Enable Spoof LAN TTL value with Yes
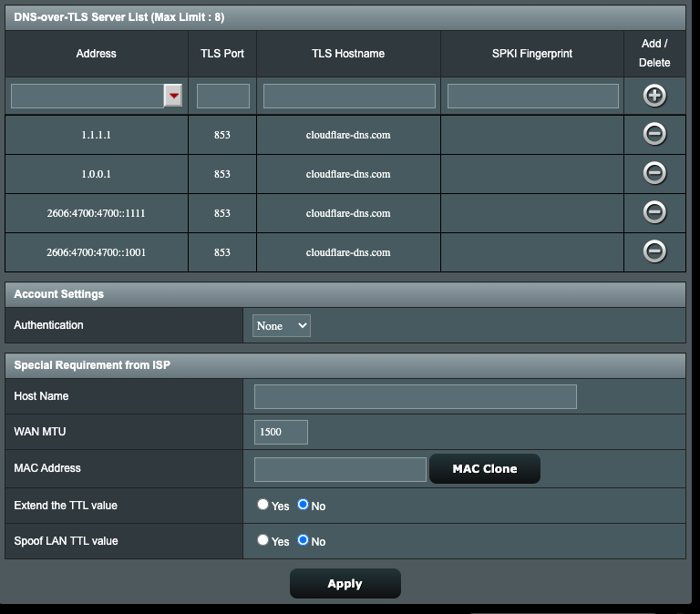Image resolution: width=700 pixels, height=614 pixels. [x=262, y=540]
